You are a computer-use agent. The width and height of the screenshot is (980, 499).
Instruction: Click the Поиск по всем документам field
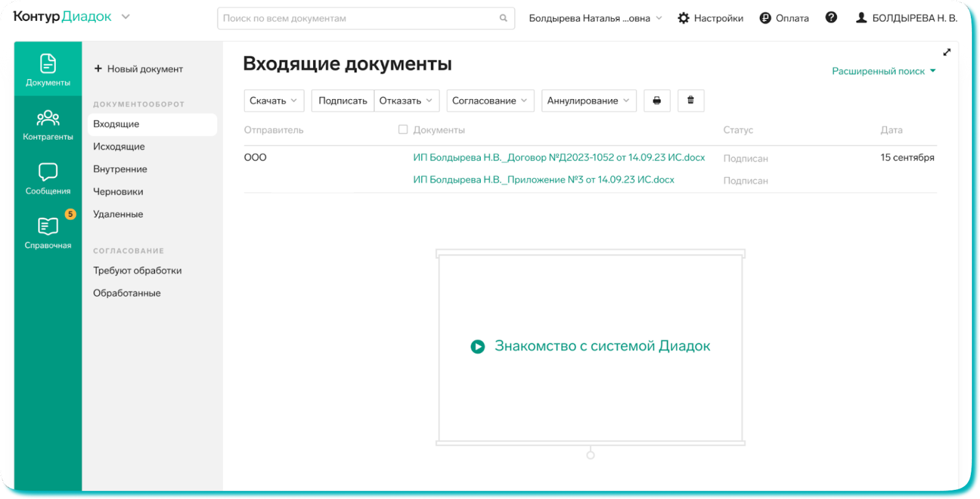click(x=358, y=18)
